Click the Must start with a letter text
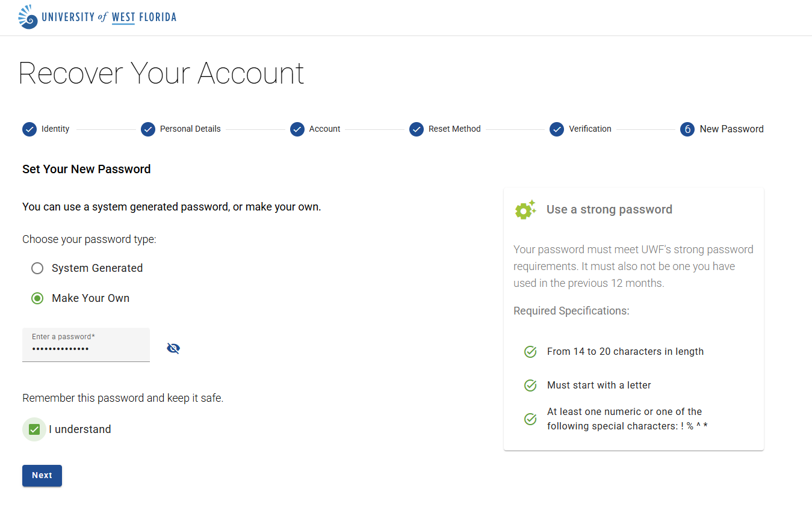The height and width of the screenshot is (516, 812). (599, 385)
